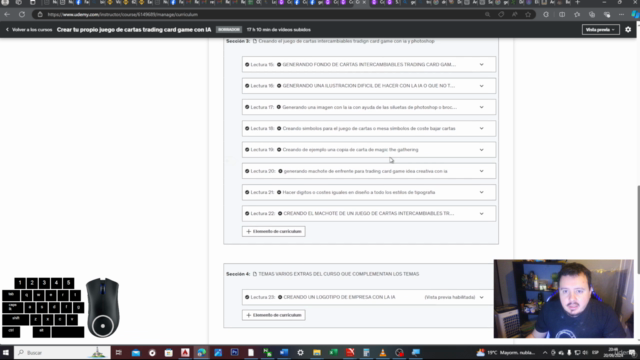Click the weather widget in system tray
The width and height of the screenshot is (640, 360).
[505, 353]
